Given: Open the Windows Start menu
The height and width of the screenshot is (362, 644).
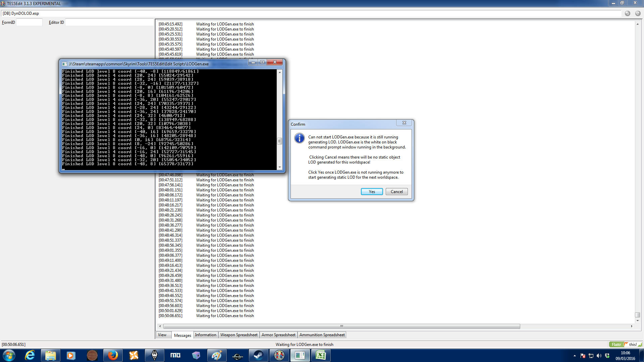Looking at the screenshot, I should pos(9,355).
